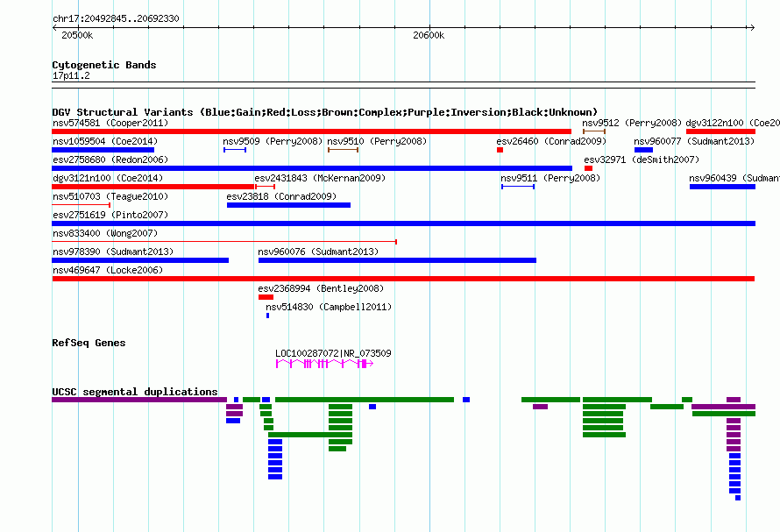Click the RefSeq Genes track title

(89, 343)
